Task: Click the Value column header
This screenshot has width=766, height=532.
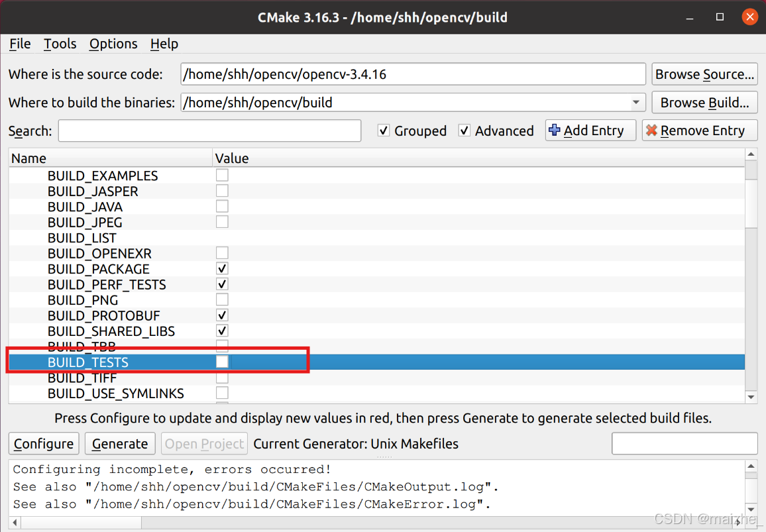Action: [x=478, y=158]
